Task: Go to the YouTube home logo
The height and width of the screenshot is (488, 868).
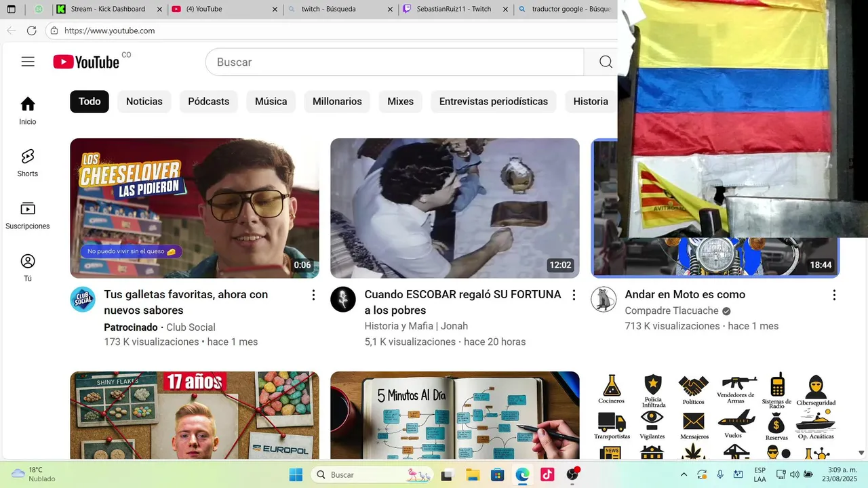Action: coord(86,62)
